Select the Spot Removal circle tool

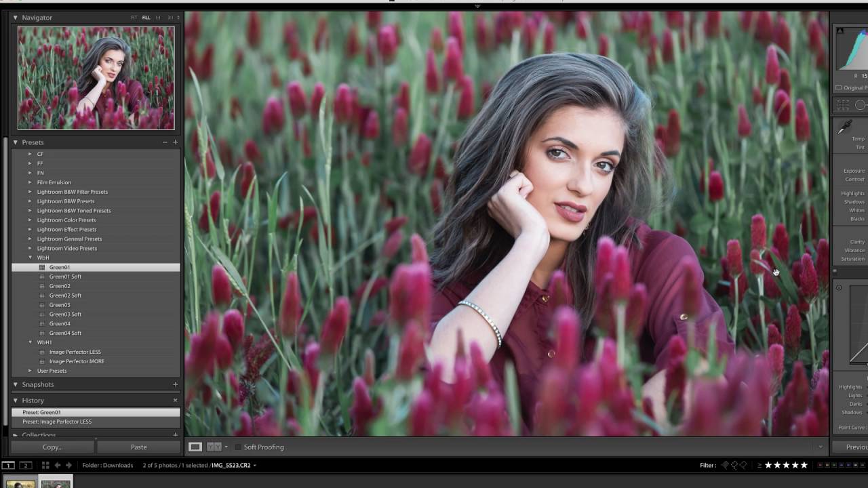point(861,105)
